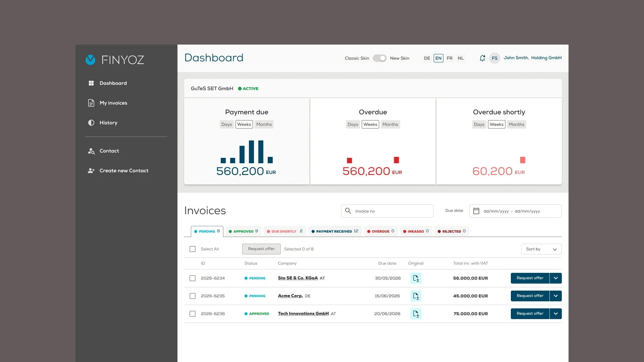
Task: Open the Acme Corp. company link
Action: click(x=290, y=296)
